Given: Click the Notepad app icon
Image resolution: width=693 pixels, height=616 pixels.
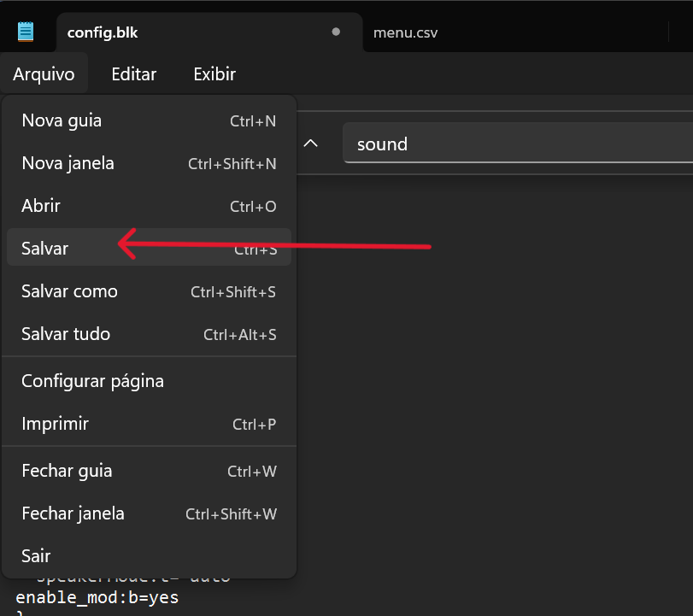Looking at the screenshot, I should (x=26, y=32).
